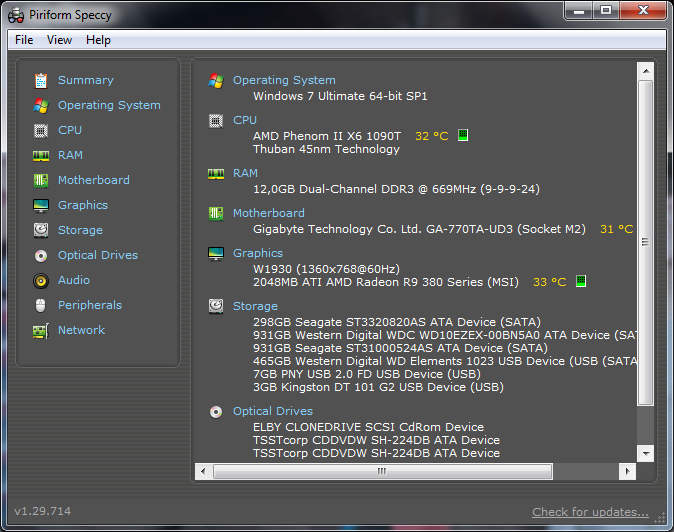
Task: Select Audio in the sidebar
Action: click(x=74, y=280)
